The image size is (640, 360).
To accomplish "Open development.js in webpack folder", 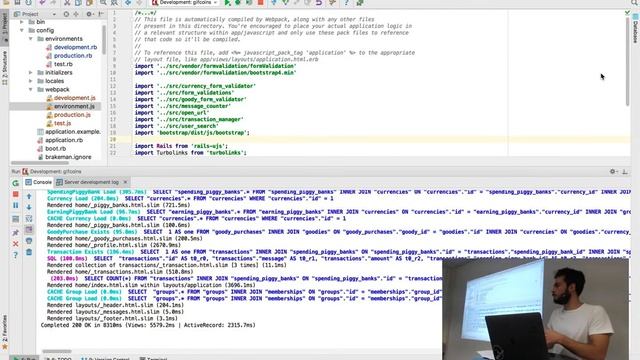I will tap(74, 98).
